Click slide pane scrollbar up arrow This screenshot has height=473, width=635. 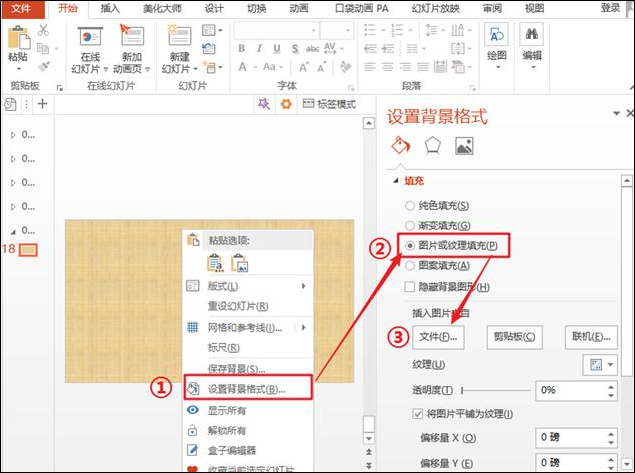(369, 123)
